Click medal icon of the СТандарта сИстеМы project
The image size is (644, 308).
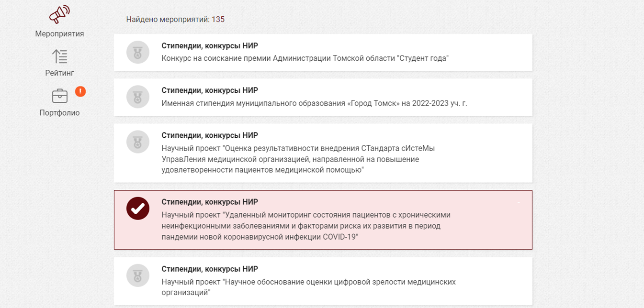coord(138,142)
